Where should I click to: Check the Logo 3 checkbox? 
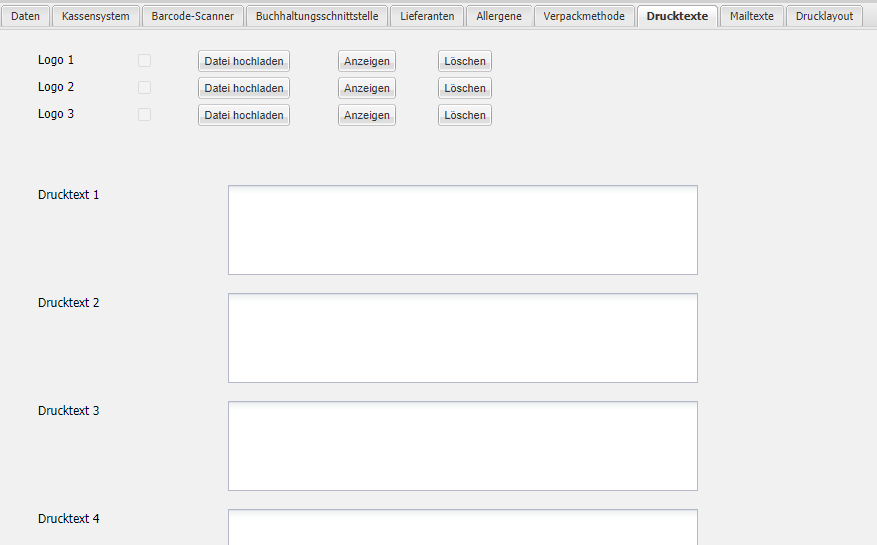click(x=145, y=115)
